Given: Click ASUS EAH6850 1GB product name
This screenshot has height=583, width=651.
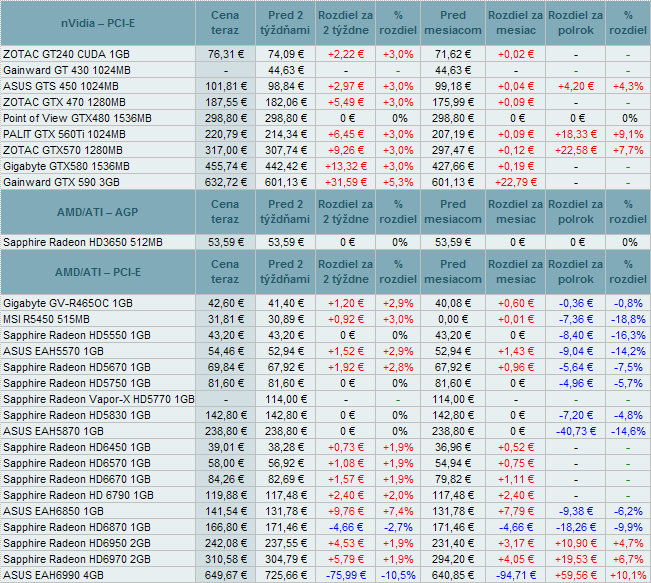Looking at the screenshot, I should click(54, 511).
